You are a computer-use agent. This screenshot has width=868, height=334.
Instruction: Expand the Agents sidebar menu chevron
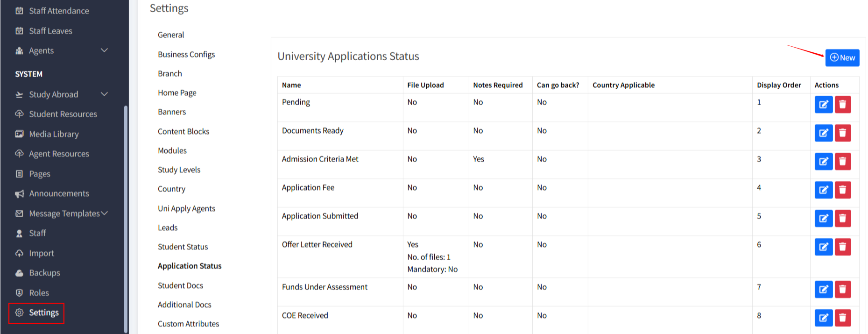(104, 50)
